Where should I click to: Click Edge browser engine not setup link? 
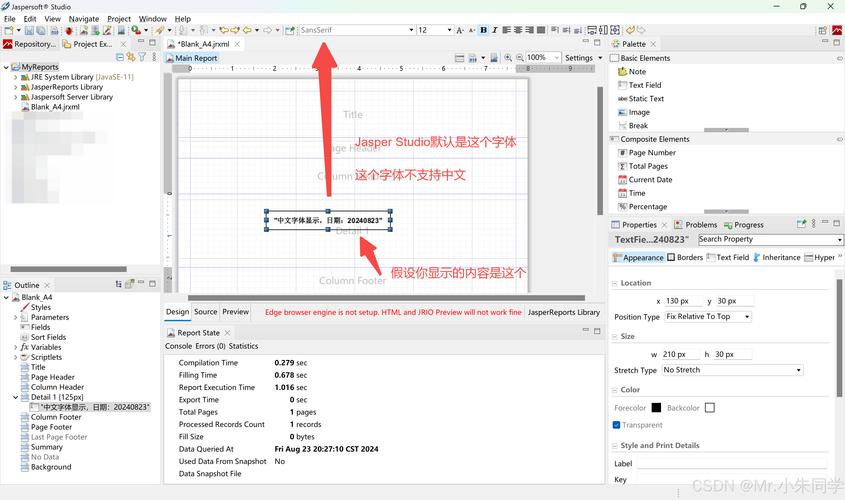pos(393,312)
